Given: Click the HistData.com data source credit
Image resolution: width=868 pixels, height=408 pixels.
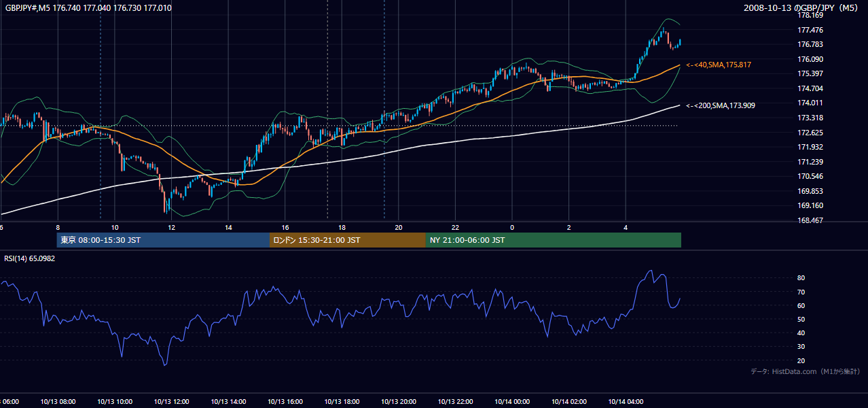Looking at the screenshot, I should (806, 371).
